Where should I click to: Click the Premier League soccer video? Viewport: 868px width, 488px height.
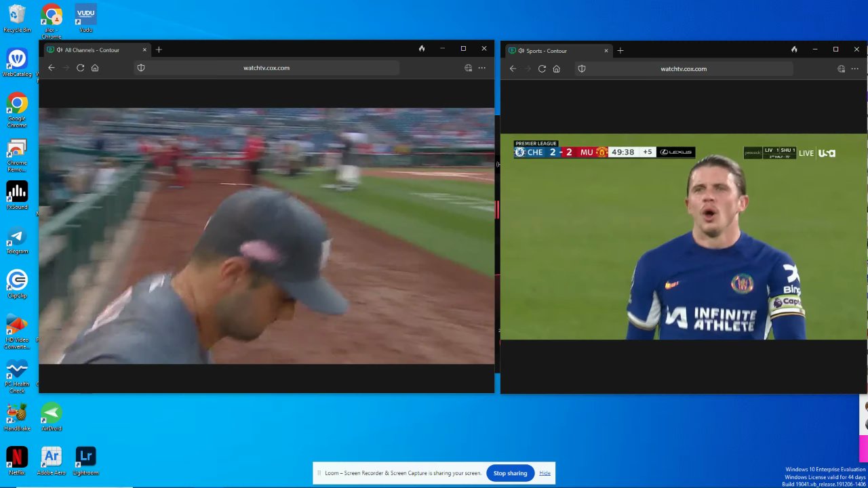click(684, 237)
